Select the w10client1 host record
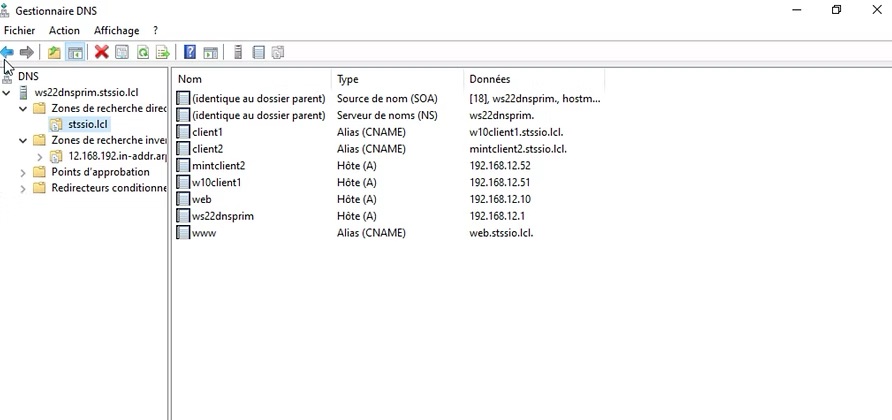Viewport: 892px width, 420px height. point(390,183)
